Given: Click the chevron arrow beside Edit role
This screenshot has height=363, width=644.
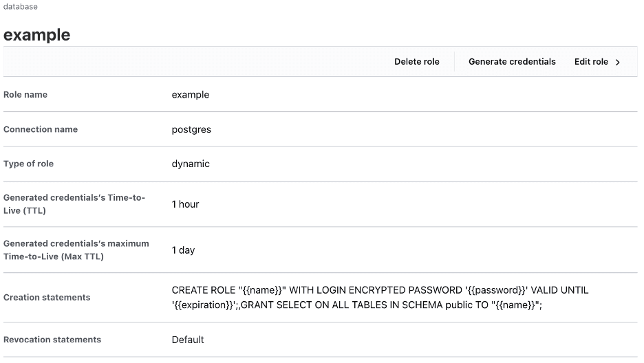Looking at the screenshot, I should 618,62.
